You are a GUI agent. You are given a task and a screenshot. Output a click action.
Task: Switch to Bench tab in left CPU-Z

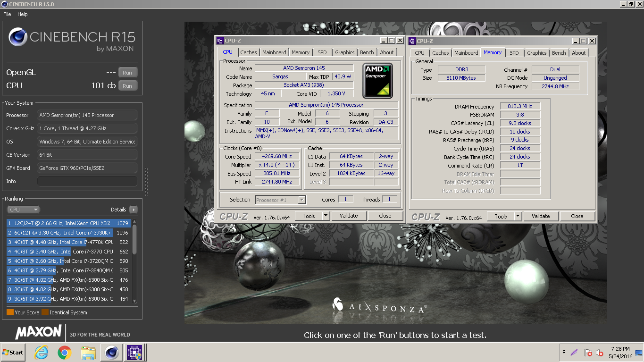(x=367, y=52)
